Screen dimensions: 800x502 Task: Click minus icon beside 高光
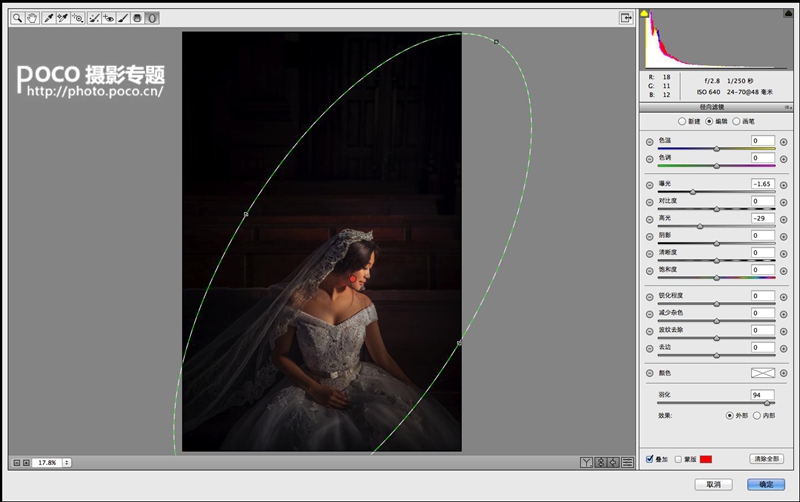tap(649, 219)
